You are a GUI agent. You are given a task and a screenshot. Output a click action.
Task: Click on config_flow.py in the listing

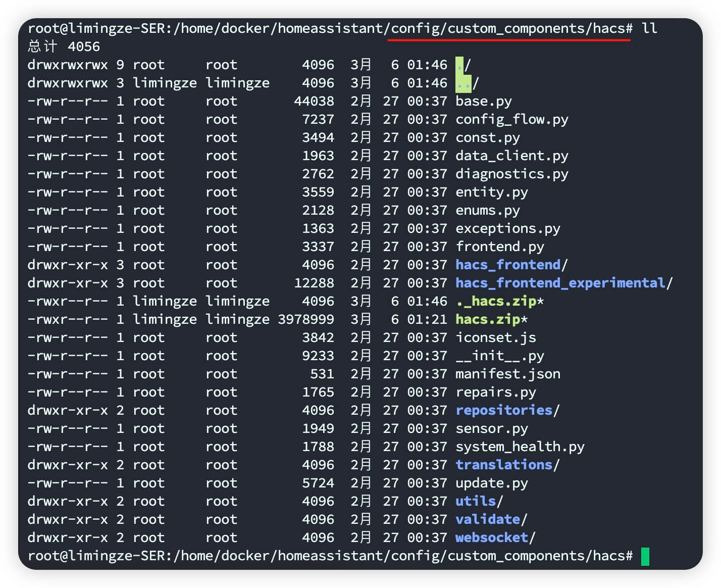click(511, 120)
